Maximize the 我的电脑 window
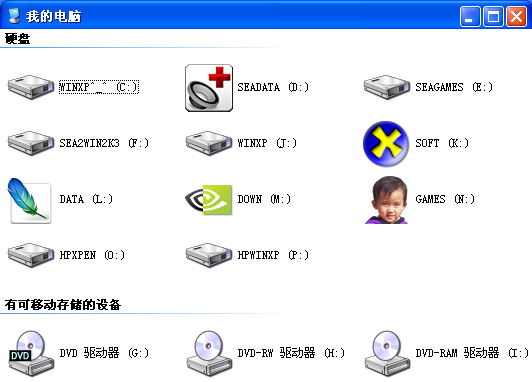 click(493, 16)
